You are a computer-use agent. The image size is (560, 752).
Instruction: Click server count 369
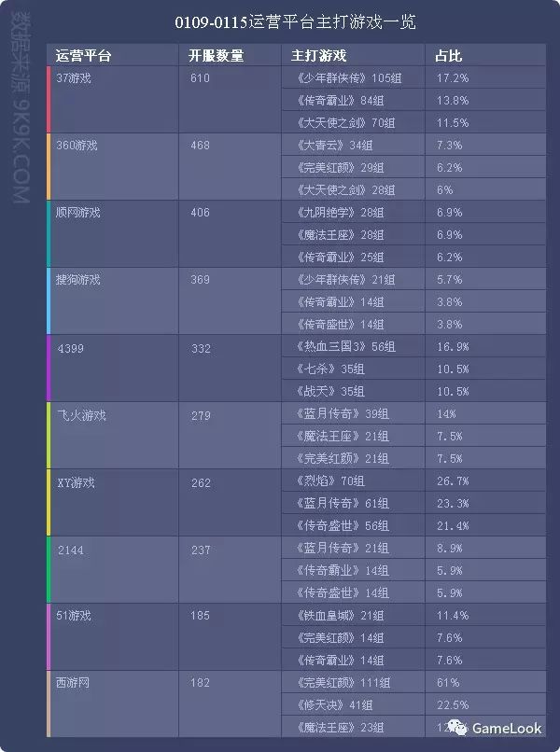coord(200,279)
